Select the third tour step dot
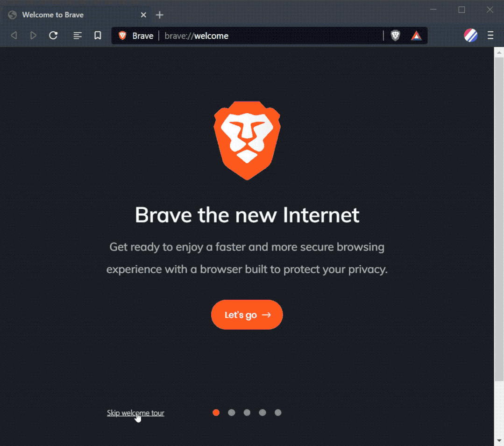 tap(247, 412)
